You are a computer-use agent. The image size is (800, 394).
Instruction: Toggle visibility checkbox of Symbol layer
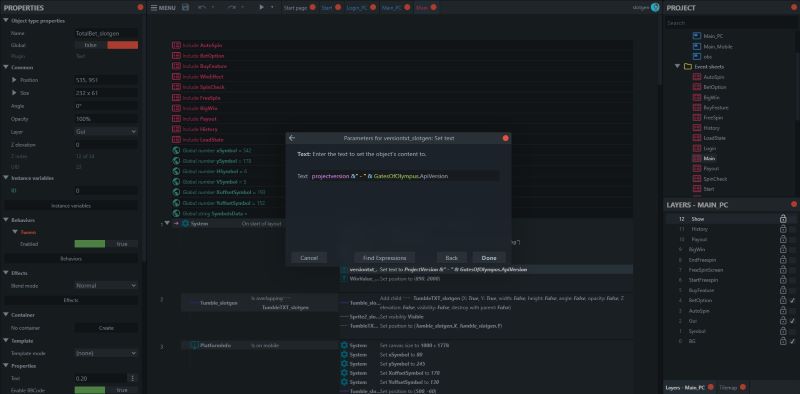click(792, 331)
